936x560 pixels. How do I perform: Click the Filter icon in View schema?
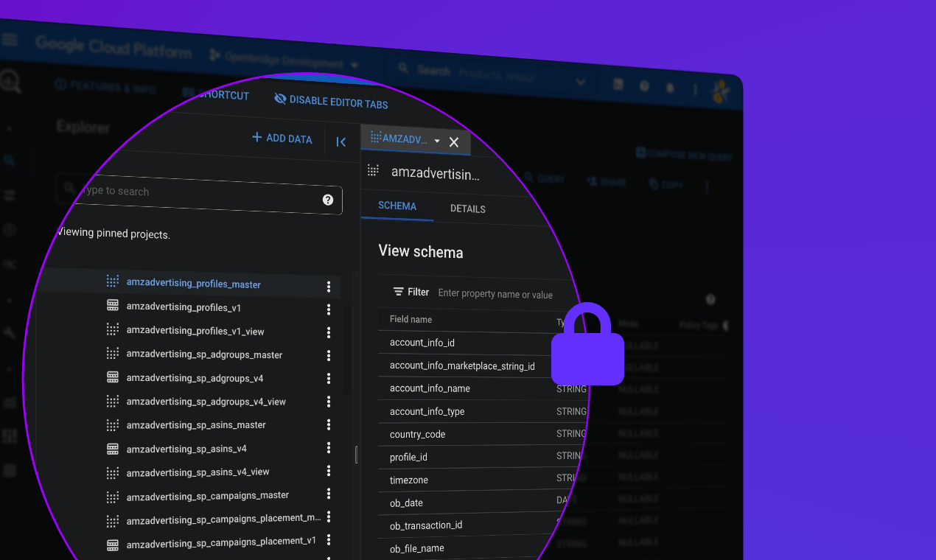(x=399, y=292)
